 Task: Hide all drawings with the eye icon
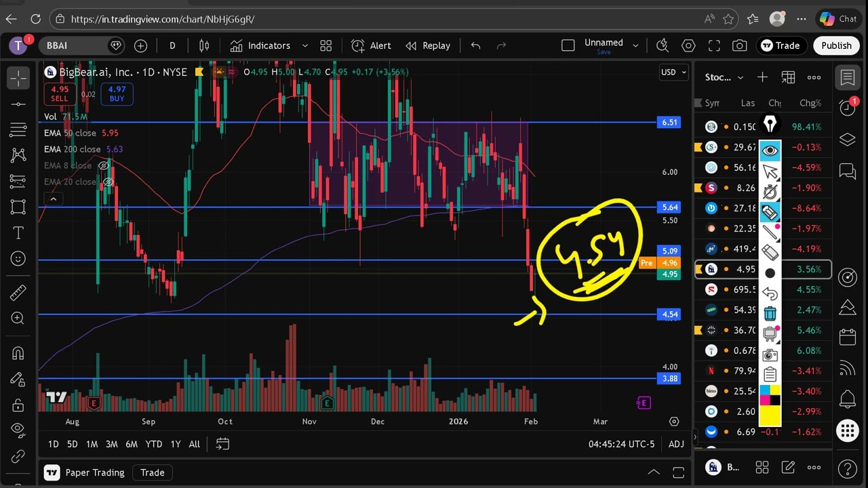pos(18,430)
